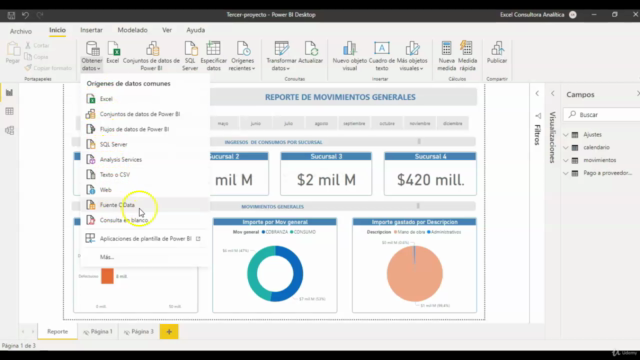Viewport: 640px width, 360px height.
Task: Click the Buscar field in Campos
Action: (602, 115)
